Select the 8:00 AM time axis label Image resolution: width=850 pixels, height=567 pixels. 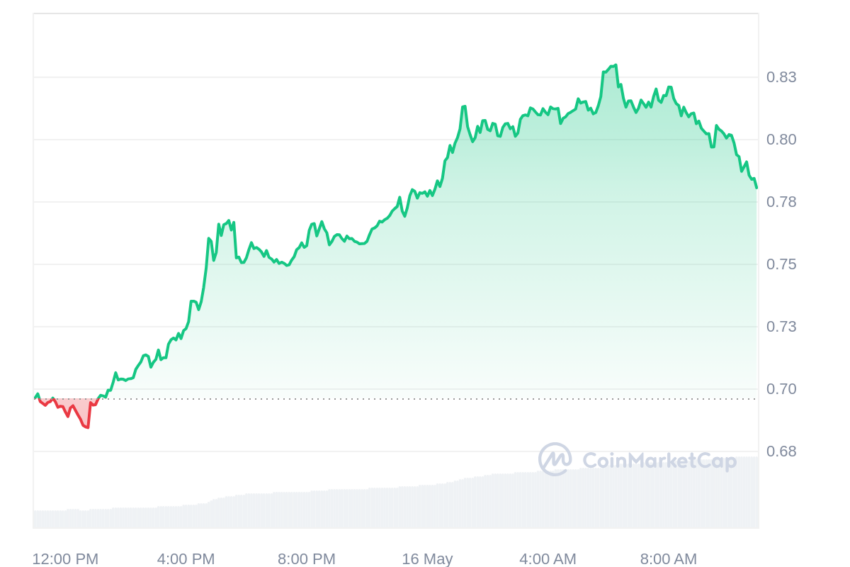click(x=668, y=558)
